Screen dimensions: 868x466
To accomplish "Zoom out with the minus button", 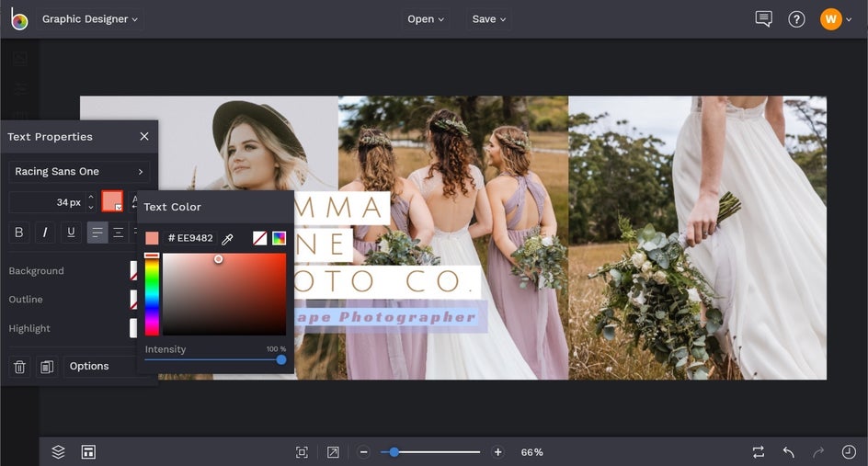I will coord(364,452).
